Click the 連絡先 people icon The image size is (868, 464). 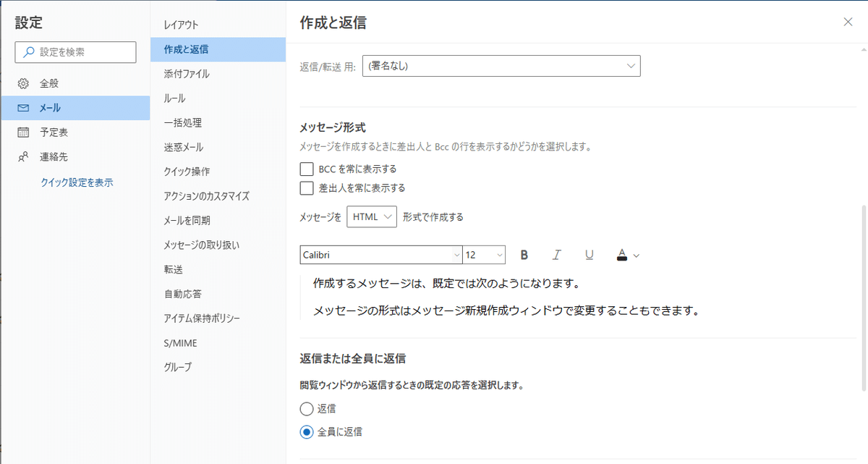click(23, 156)
